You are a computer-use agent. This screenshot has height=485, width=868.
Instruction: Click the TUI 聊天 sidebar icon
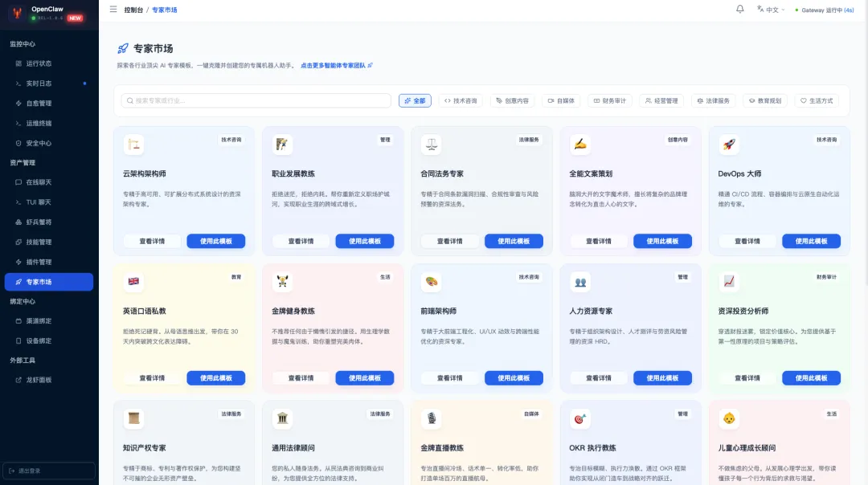[18, 202]
